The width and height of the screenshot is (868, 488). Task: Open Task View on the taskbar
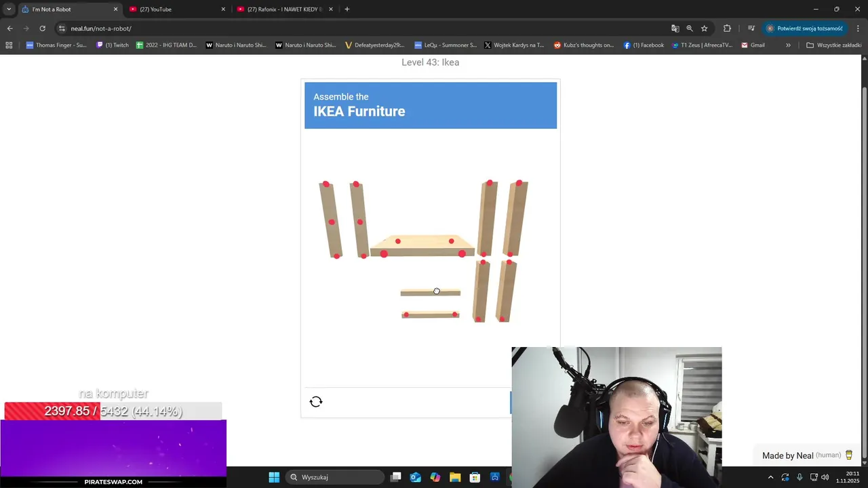(396, 477)
